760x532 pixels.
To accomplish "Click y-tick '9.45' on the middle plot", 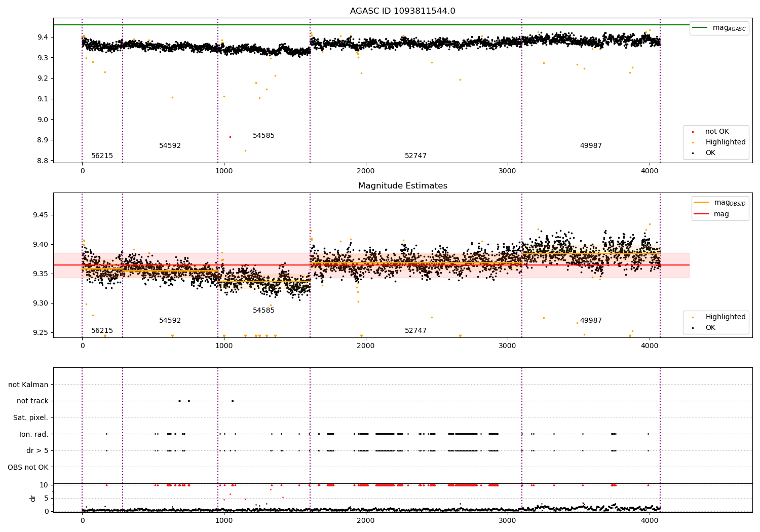I will [41, 215].
